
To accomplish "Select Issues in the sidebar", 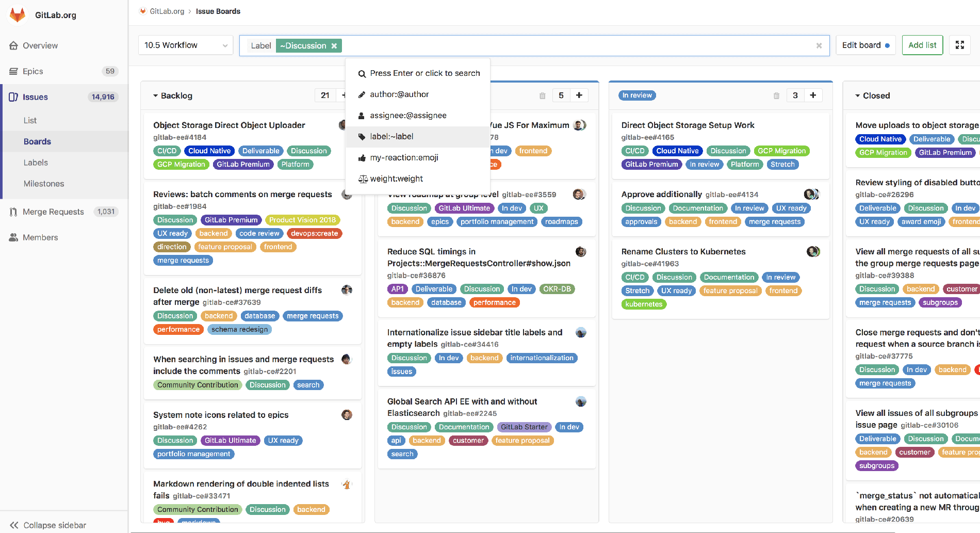I will click(x=35, y=96).
